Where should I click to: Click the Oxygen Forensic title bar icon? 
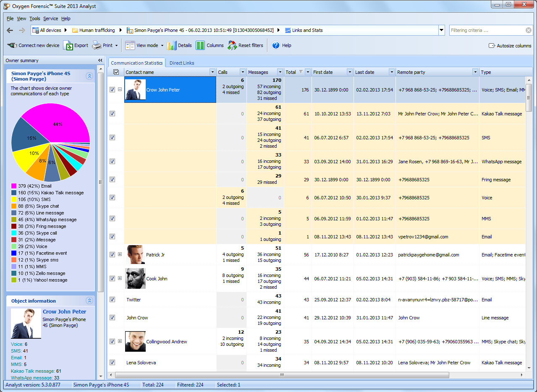pyautogui.click(x=7, y=6)
